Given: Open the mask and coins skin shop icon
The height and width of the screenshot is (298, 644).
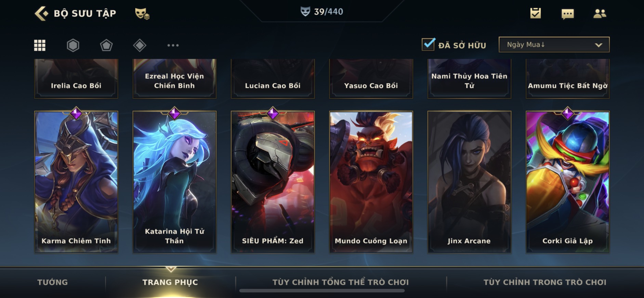Looking at the screenshot, I should [142, 14].
